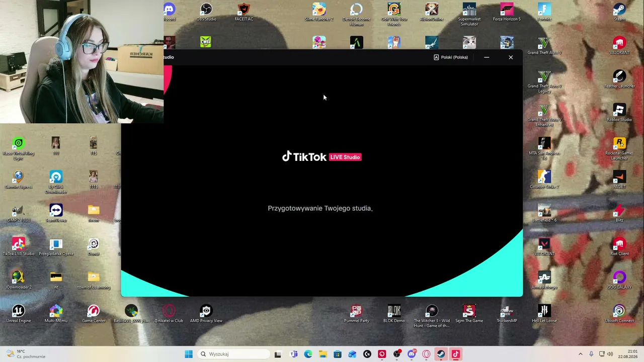Screen dimensions: 644x362
Task: Select the Detroit Become Human shortcut
Action: tap(356, 15)
